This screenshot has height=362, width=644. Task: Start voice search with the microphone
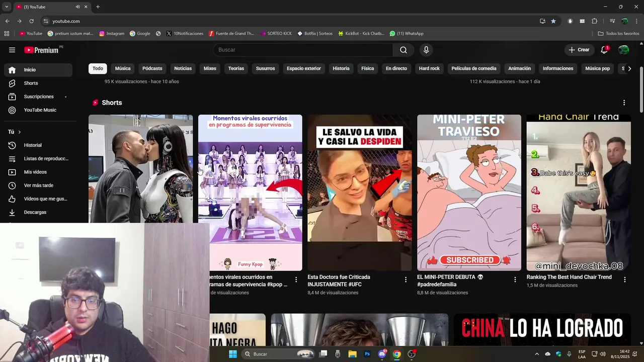[x=426, y=50]
